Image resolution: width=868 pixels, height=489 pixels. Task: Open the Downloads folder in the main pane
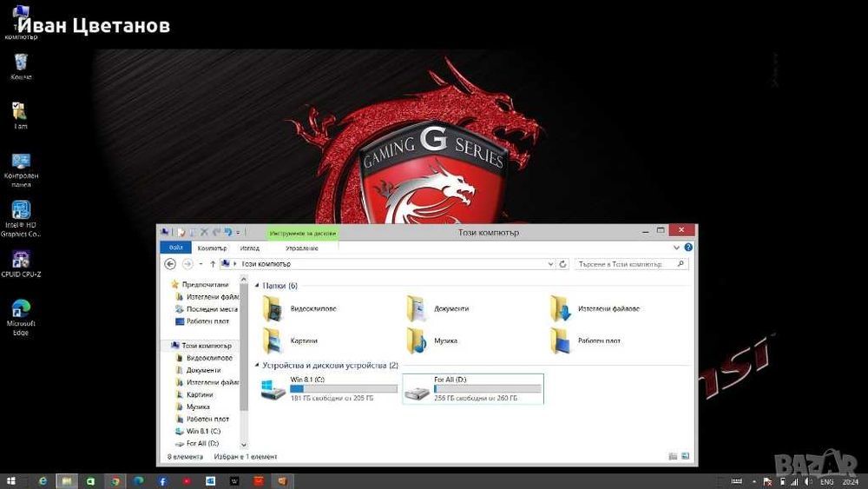click(x=595, y=308)
